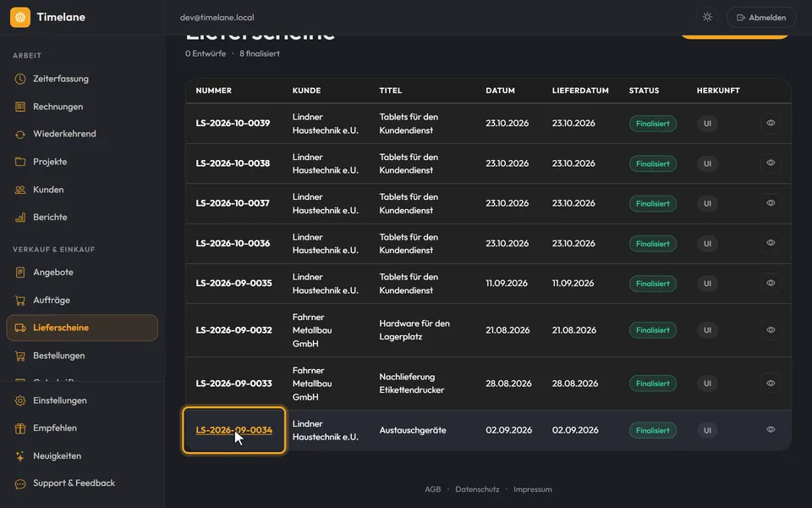The width and height of the screenshot is (812, 508).
Task: View delivery note LS-2026-09-0035 via eye icon
Action: coord(771,283)
